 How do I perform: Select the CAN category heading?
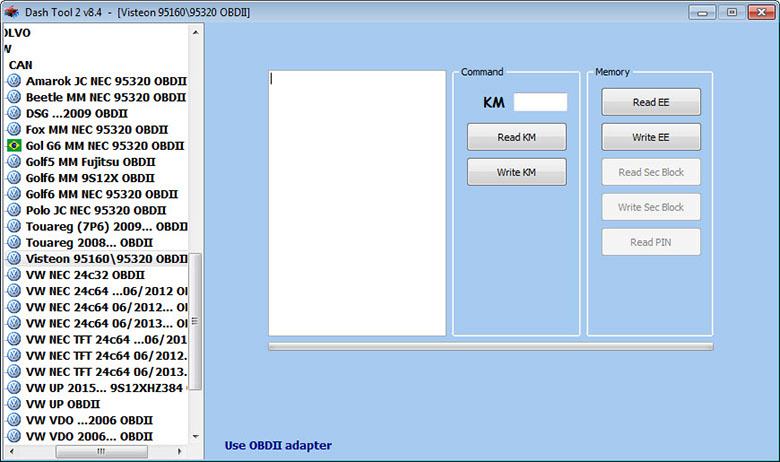[20, 65]
